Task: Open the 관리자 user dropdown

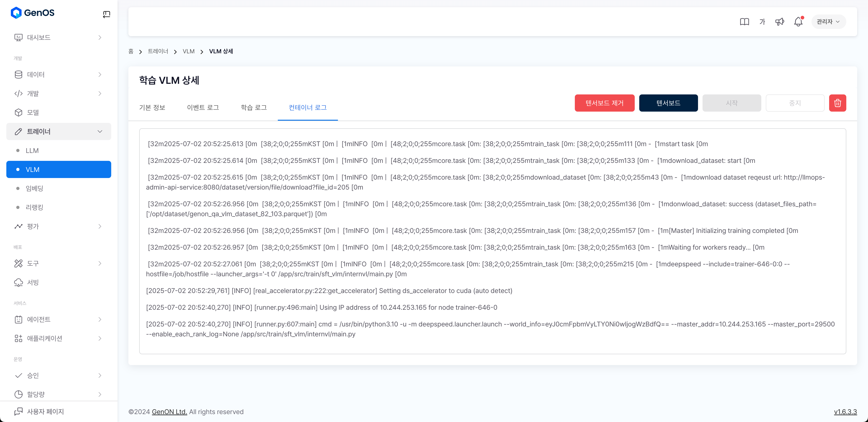Action: click(x=828, y=22)
